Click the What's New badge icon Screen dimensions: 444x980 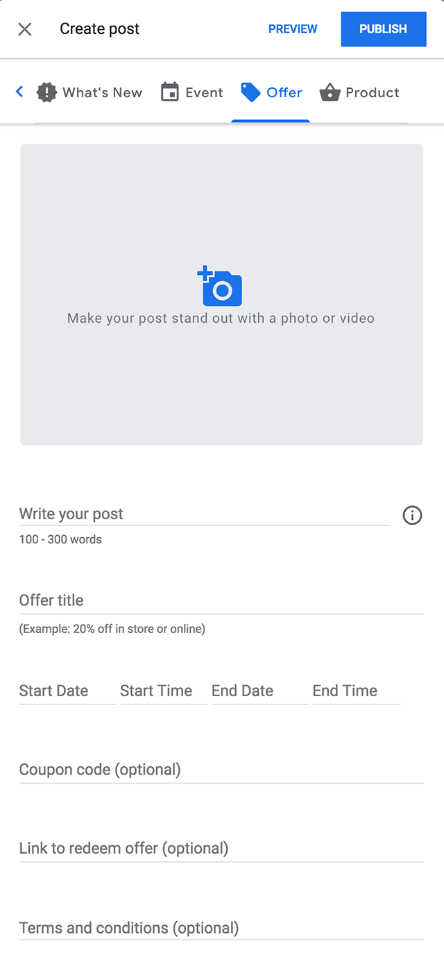pyautogui.click(x=46, y=92)
